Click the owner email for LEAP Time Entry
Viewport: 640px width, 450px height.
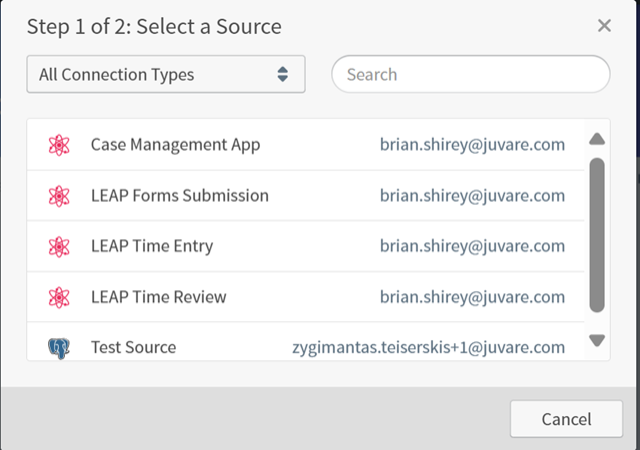(472, 246)
